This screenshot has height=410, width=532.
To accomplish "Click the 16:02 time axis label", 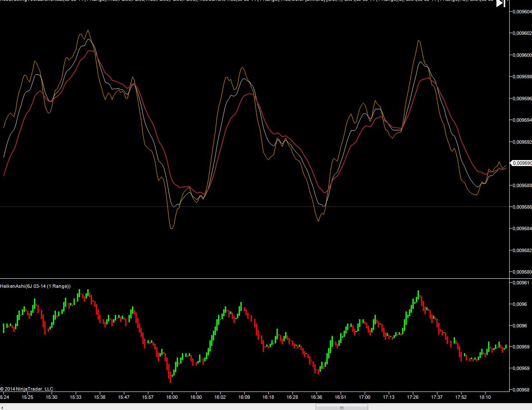I will pyautogui.click(x=220, y=397).
